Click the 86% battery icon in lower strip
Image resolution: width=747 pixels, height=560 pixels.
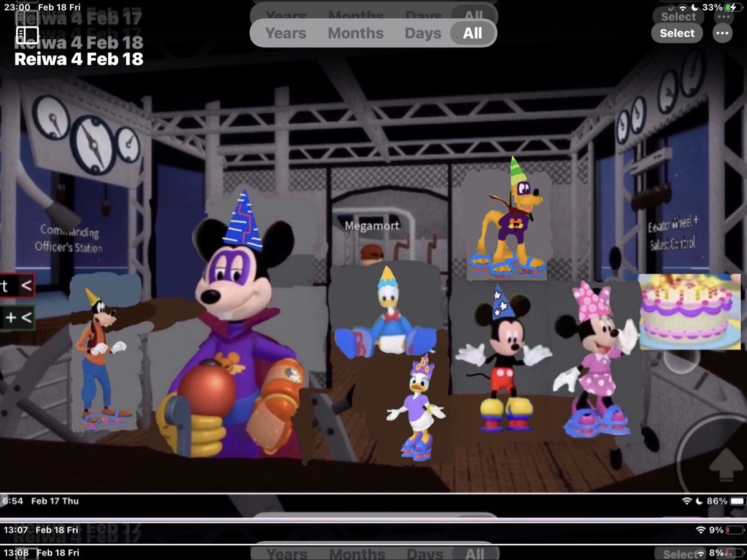pyautogui.click(x=737, y=501)
